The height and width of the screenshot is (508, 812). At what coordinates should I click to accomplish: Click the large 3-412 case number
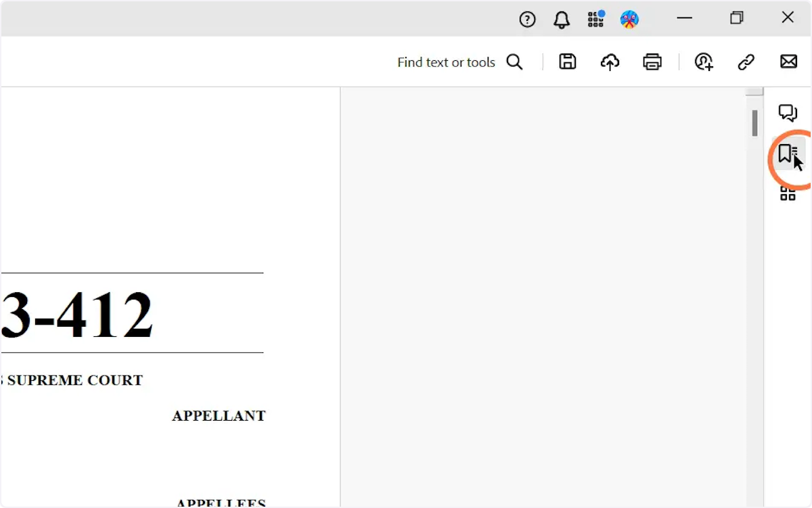pyautogui.click(x=77, y=315)
